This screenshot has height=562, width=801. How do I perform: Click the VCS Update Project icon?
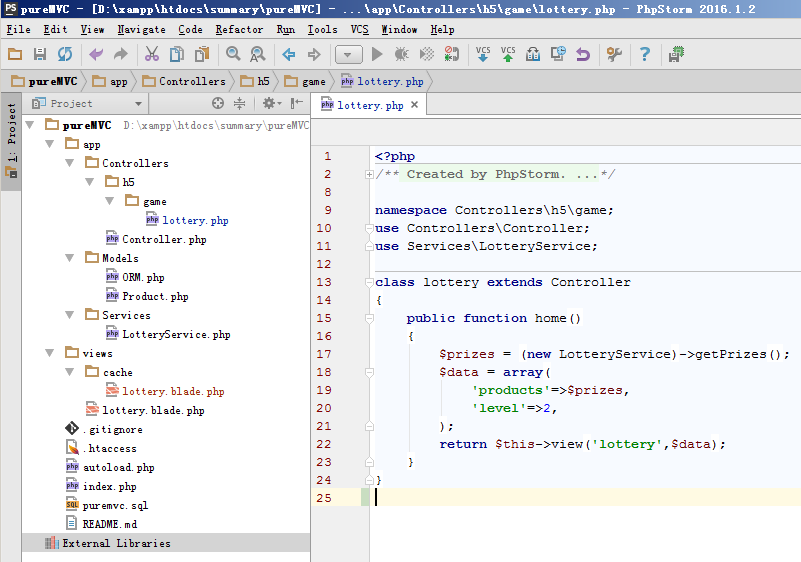point(483,54)
